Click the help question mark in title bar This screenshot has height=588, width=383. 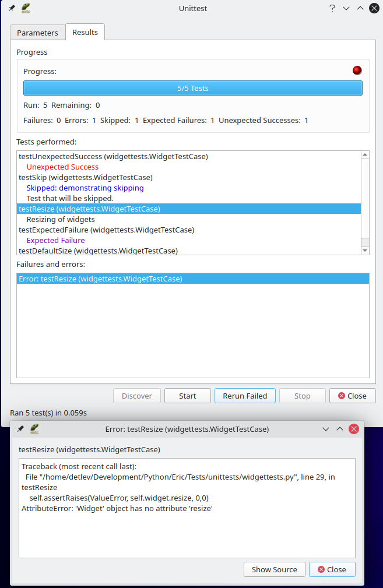click(332, 8)
